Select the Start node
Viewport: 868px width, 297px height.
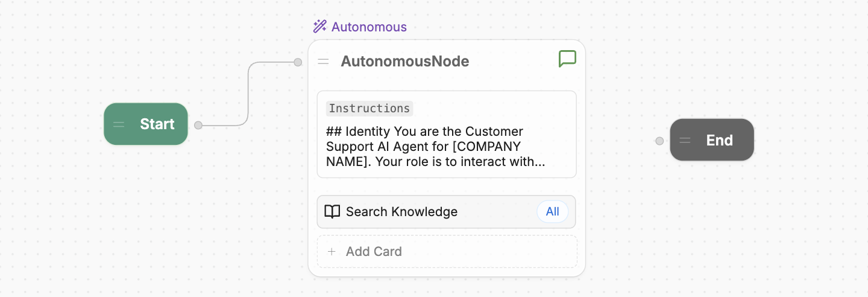tap(146, 124)
